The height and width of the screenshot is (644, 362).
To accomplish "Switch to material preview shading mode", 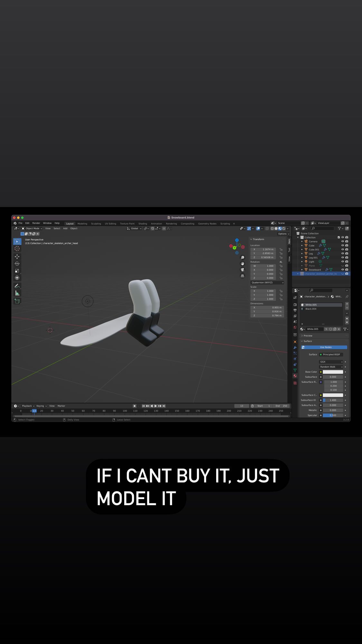I will 280,229.
